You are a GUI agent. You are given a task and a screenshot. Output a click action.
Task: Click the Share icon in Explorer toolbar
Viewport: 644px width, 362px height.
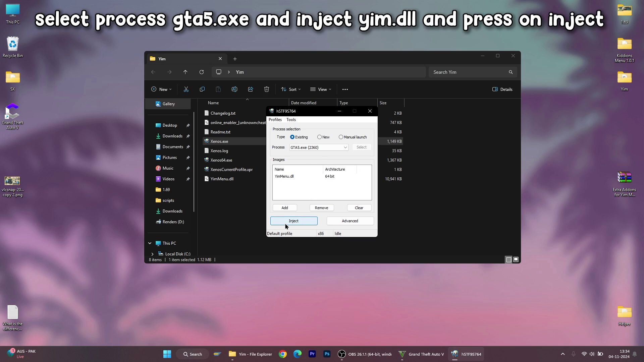251,89
